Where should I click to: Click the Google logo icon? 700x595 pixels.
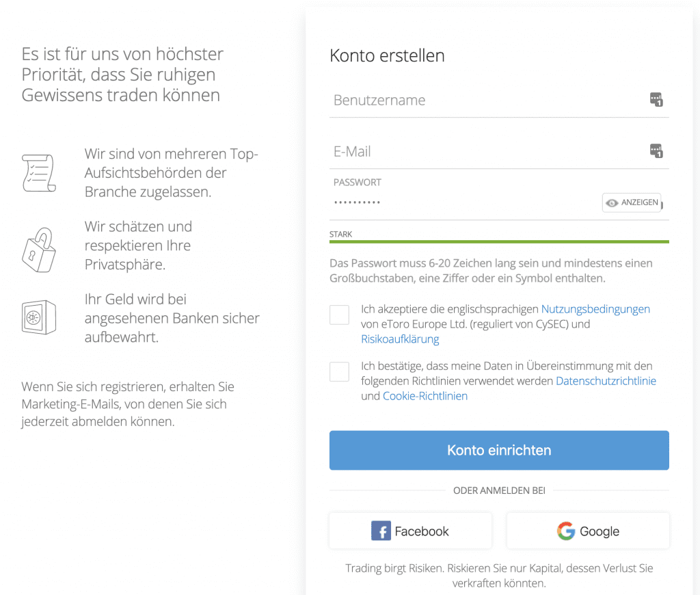pyautogui.click(x=565, y=531)
